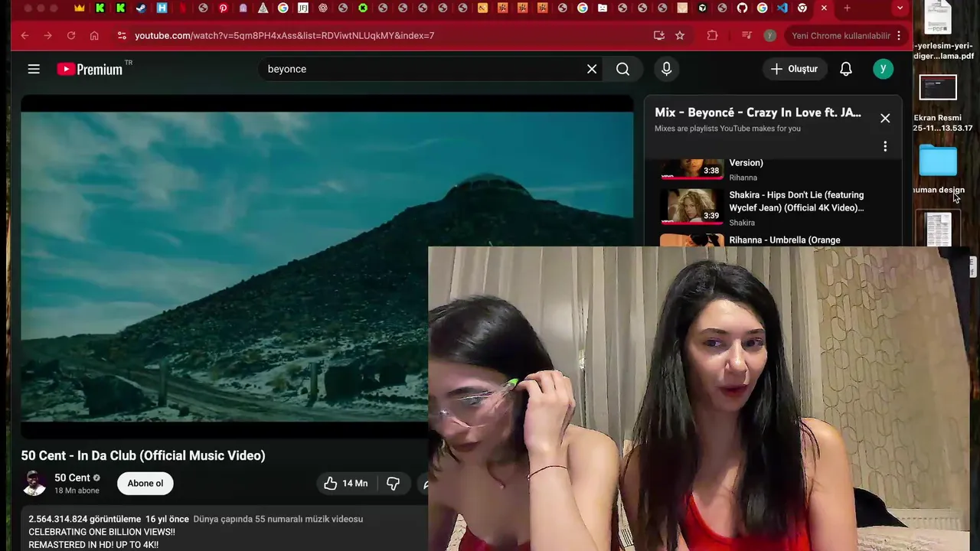Open the YouTube guide hamburger menu
Screen dimensions: 980x551
tap(34, 69)
